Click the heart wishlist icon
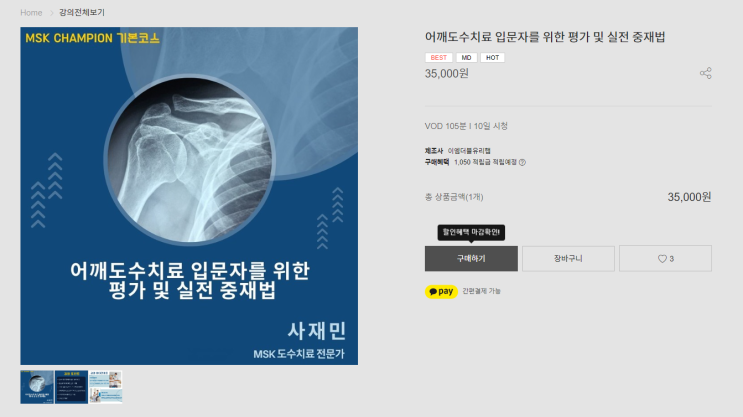 point(662,259)
